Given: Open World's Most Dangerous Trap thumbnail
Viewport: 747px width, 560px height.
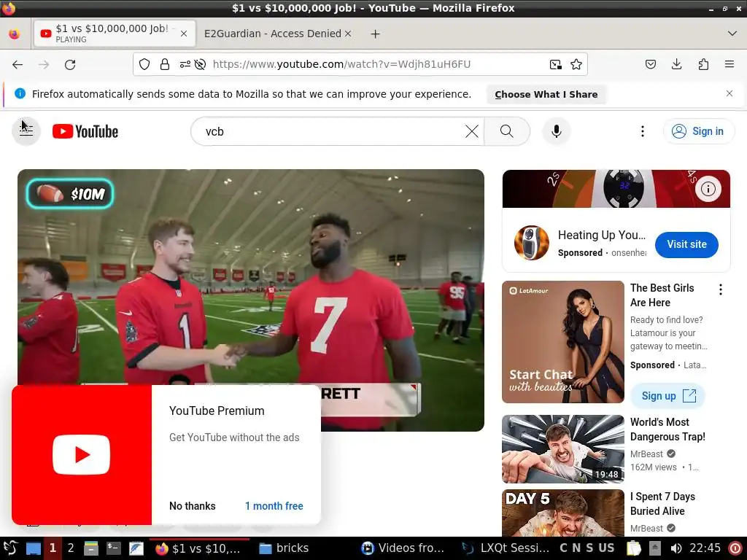Looking at the screenshot, I should (562, 449).
